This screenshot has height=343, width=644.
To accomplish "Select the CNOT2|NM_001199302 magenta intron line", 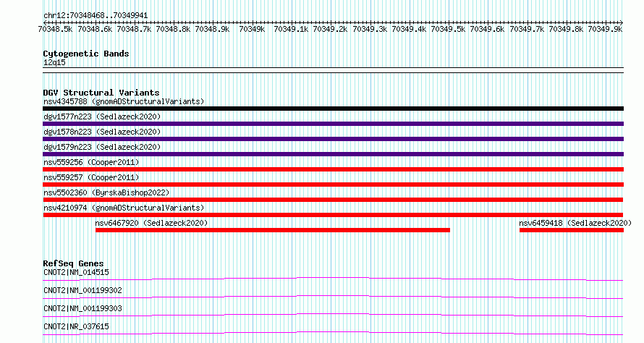I will click(333, 297).
